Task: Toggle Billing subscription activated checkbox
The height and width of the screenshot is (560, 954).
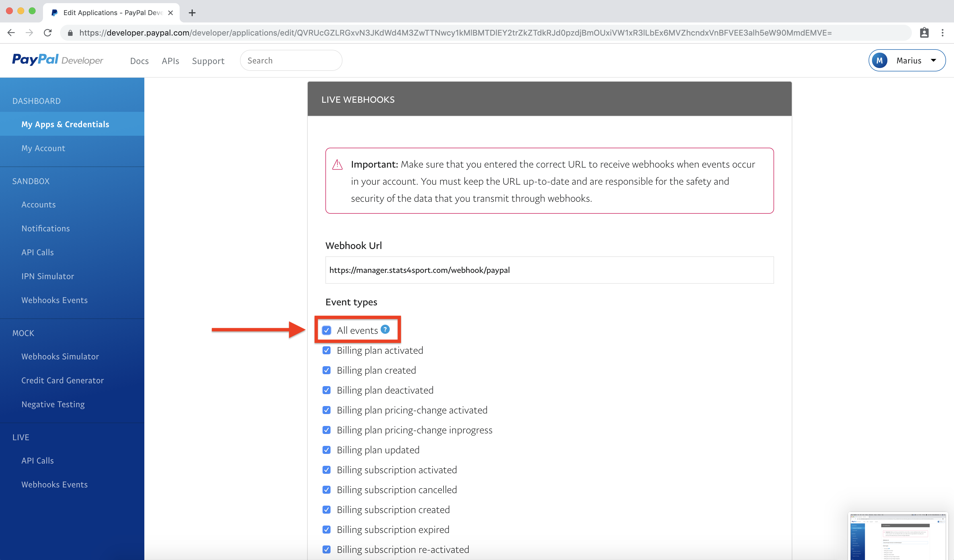Action: pyautogui.click(x=327, y=470)
